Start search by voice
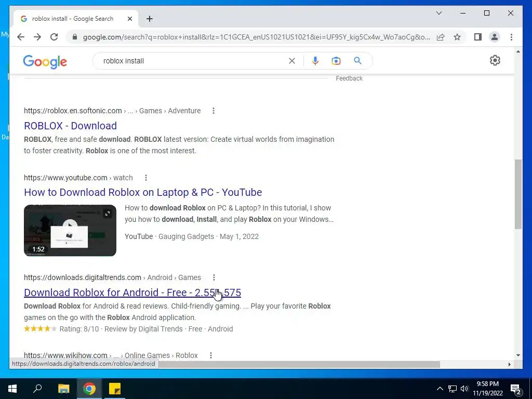532x399 pixels. pos(315,61)
